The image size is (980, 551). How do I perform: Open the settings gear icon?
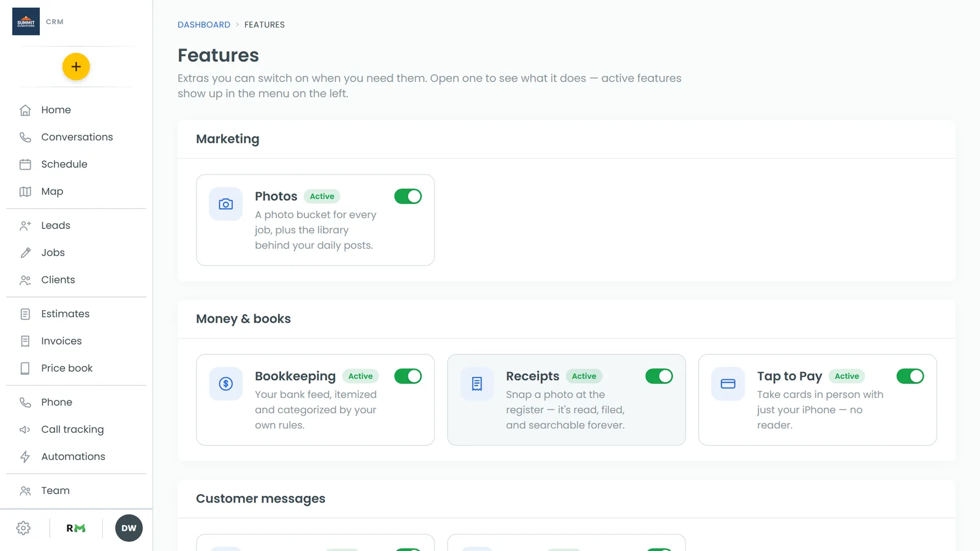23,528
